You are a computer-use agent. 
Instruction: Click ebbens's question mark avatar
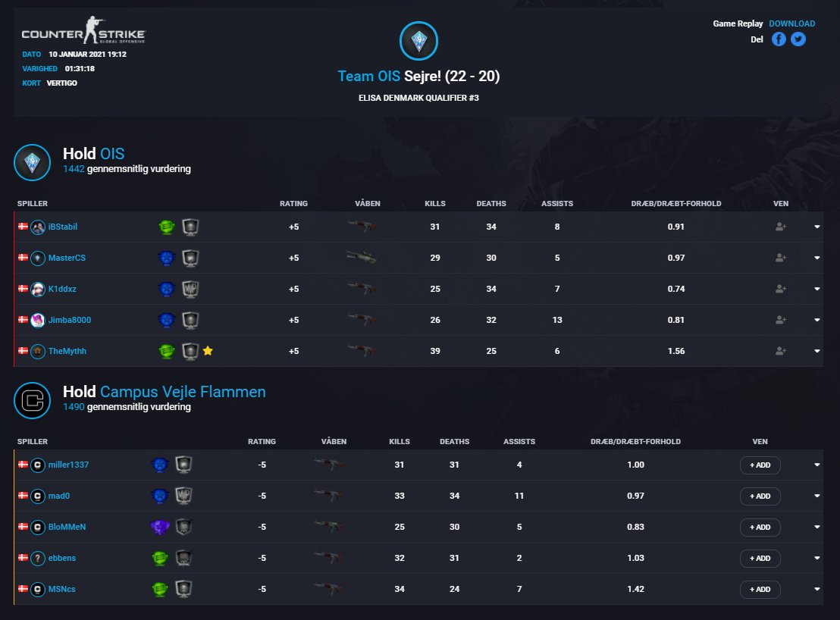point(37,558)
